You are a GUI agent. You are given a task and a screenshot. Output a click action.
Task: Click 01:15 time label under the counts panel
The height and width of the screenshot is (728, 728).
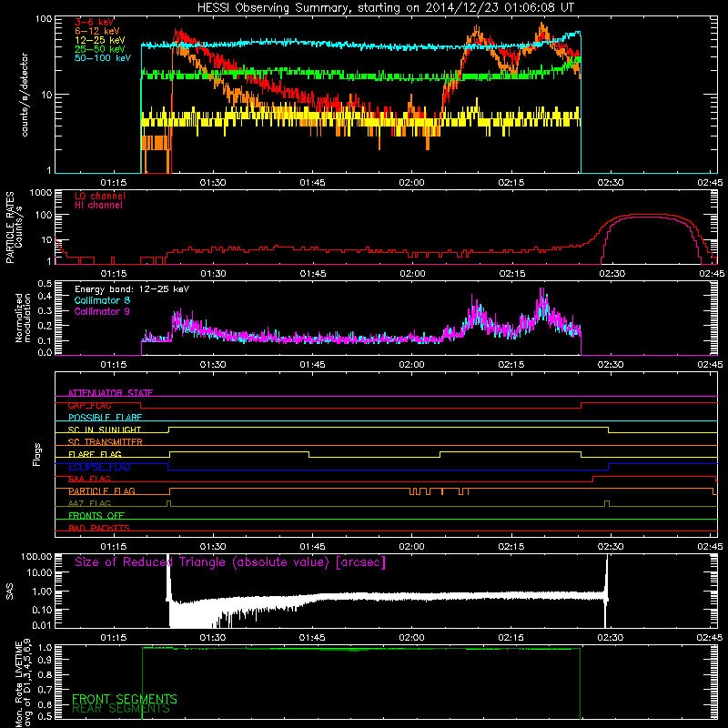pyautogui.click(x=113, y=183)
